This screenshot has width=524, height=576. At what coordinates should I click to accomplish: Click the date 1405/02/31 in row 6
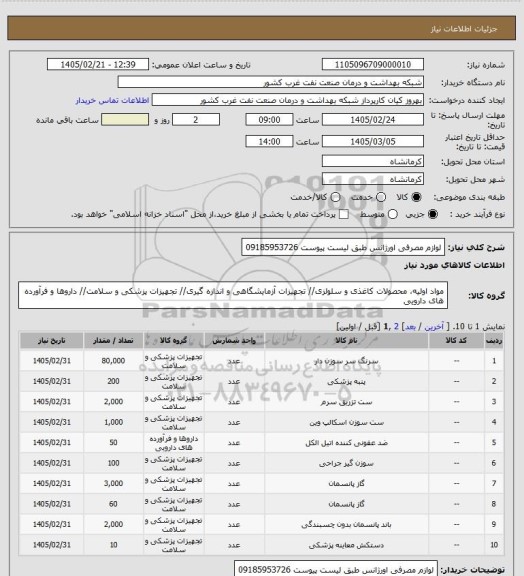click(x=52, y=463)
